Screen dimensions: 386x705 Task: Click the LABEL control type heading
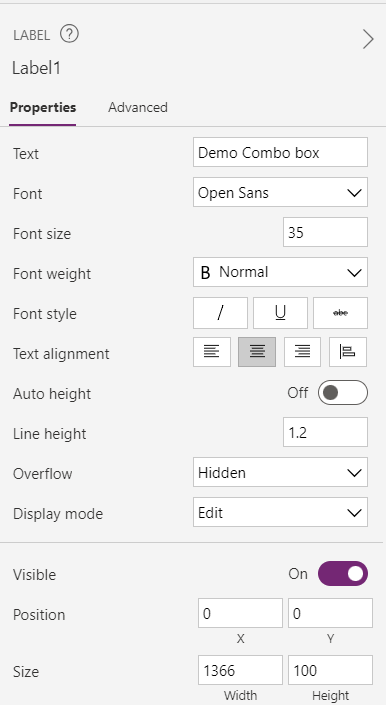coord(31,35)
